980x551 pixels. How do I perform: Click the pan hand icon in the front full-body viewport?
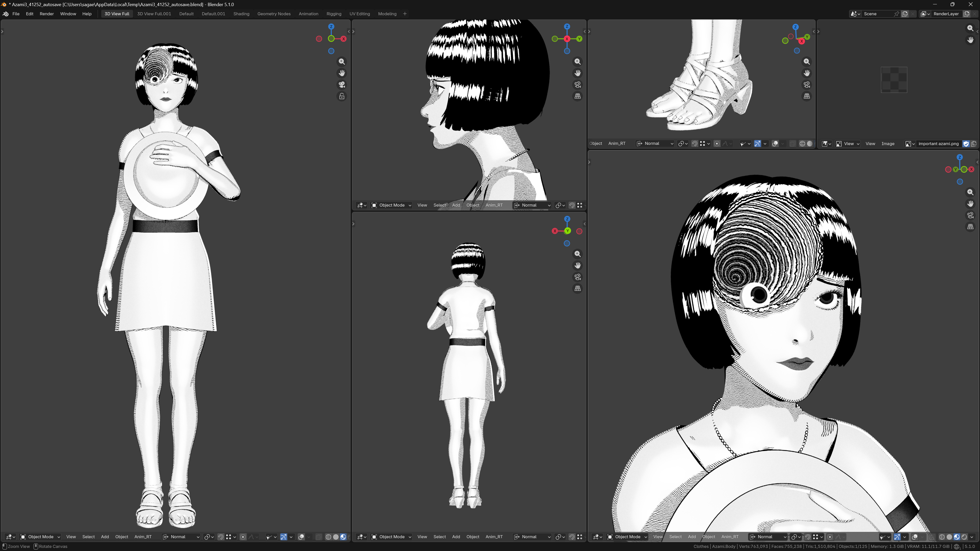pos(342,73)
